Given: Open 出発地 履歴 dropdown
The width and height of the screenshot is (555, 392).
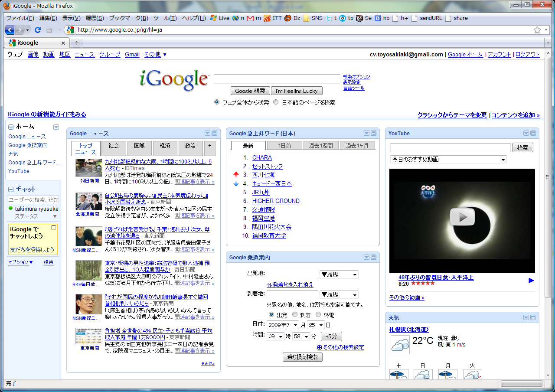Looking at the screenshot, I should [339, 274].
